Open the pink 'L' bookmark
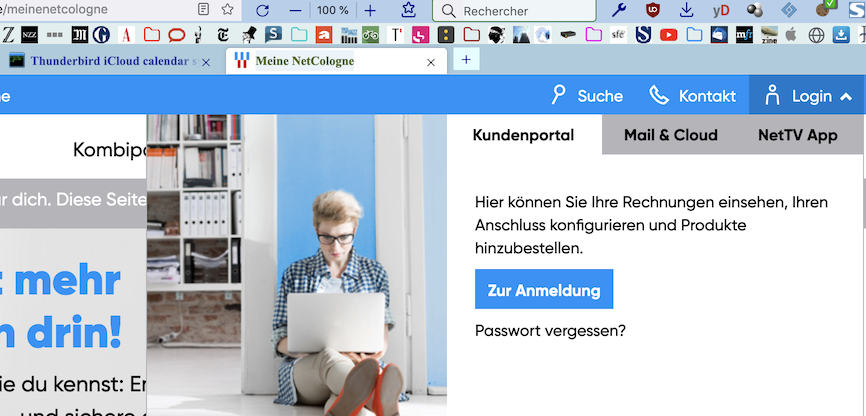Screen dimensions: 866x416 pyautogui.click(x=420, y=35)
